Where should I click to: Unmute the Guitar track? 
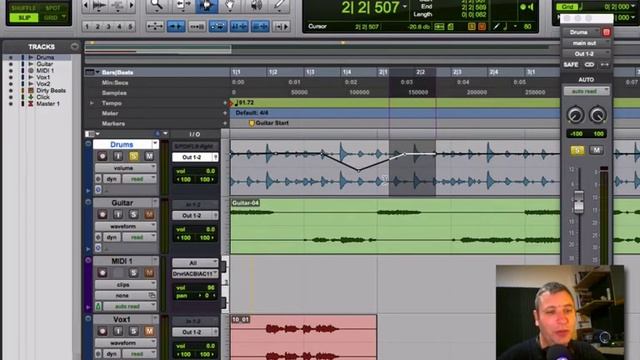point(149,214)
